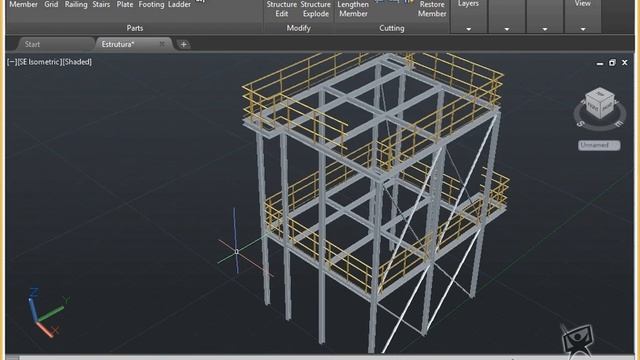Activate the Railing tool
Image resolution: width=640 pixels, height=360 pixels.
pos(76,5)
